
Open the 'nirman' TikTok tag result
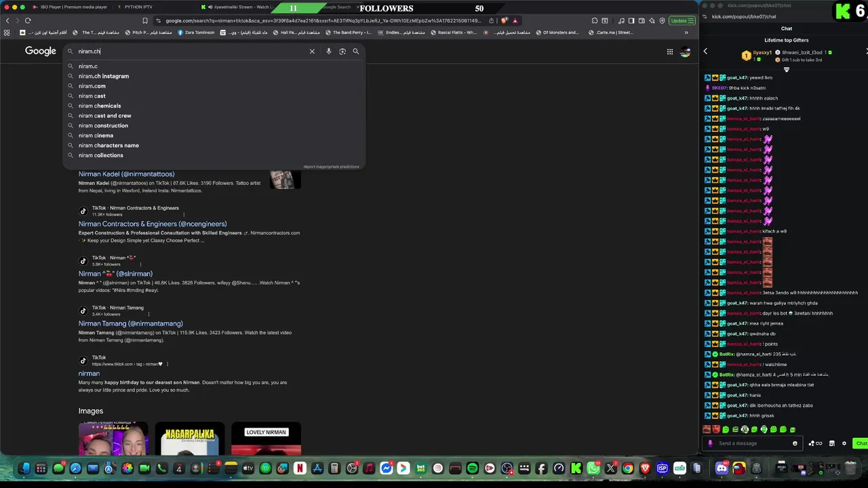pyautogui.click(x=89, y=373)
